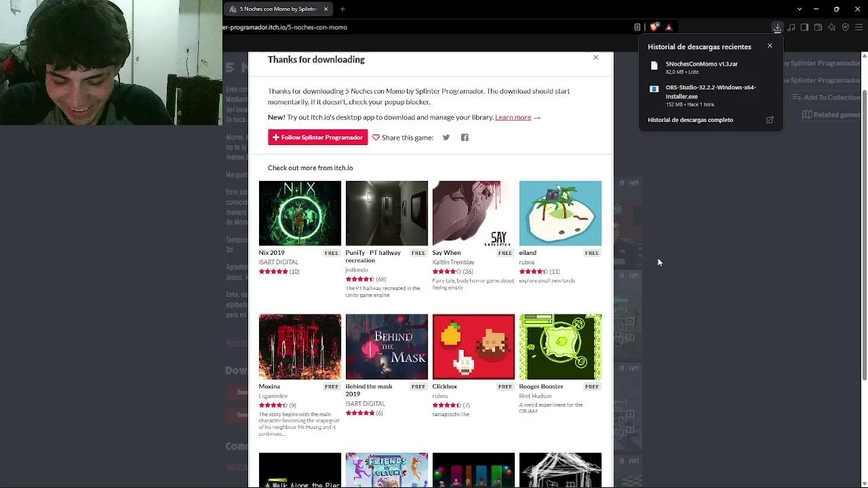Viewport: 868px width, 488px height.
Task: Open the Booger Booster thumbnail
Action: pos(560,346)
